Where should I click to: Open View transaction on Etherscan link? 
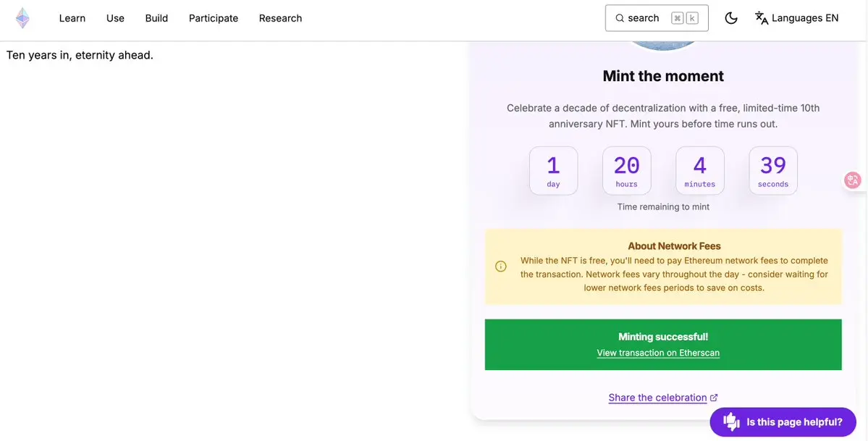point(658,353)
